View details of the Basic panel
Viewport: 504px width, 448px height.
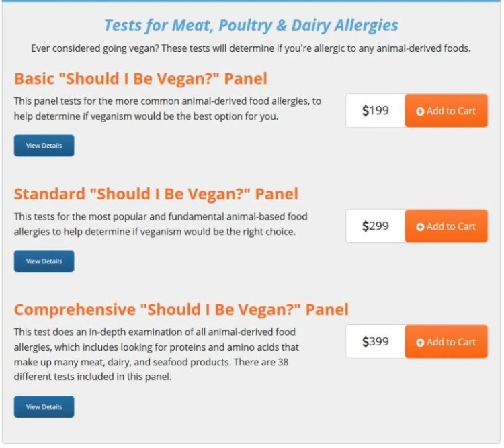pyautogui.click(x=44, y=146)
